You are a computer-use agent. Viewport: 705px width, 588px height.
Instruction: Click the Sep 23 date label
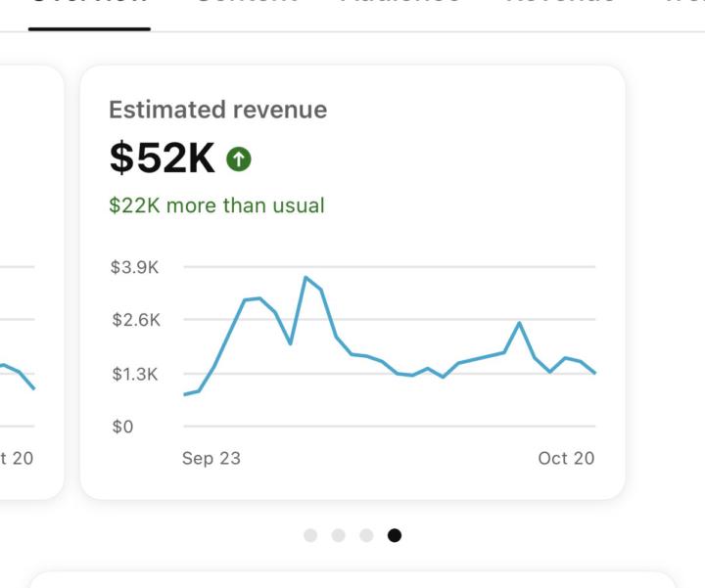pyautogui.click(x=211, y=458)
